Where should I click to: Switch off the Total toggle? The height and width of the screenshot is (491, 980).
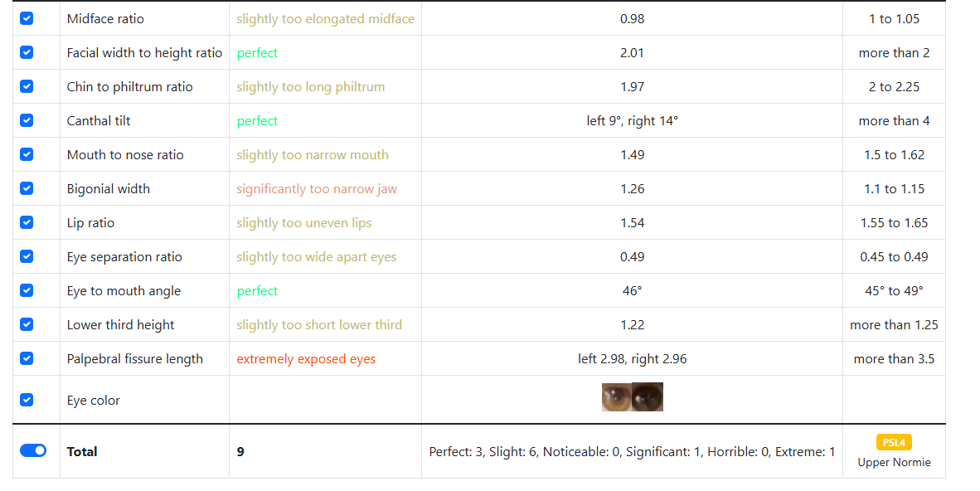click(33, 450)
